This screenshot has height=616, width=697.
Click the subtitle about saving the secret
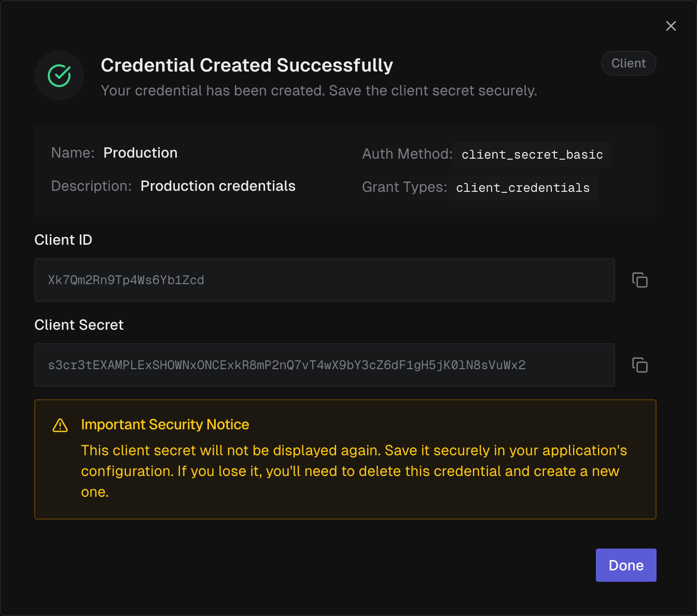[x=319, y=91]
